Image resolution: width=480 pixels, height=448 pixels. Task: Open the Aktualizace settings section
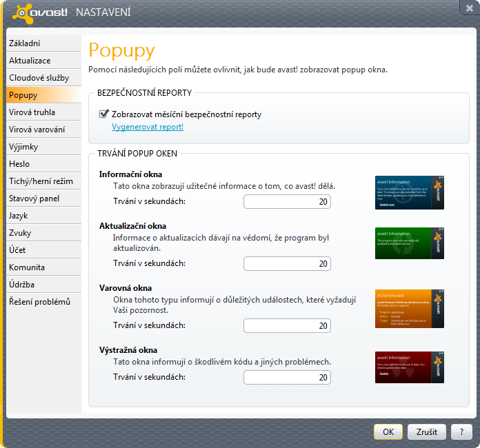43,61
